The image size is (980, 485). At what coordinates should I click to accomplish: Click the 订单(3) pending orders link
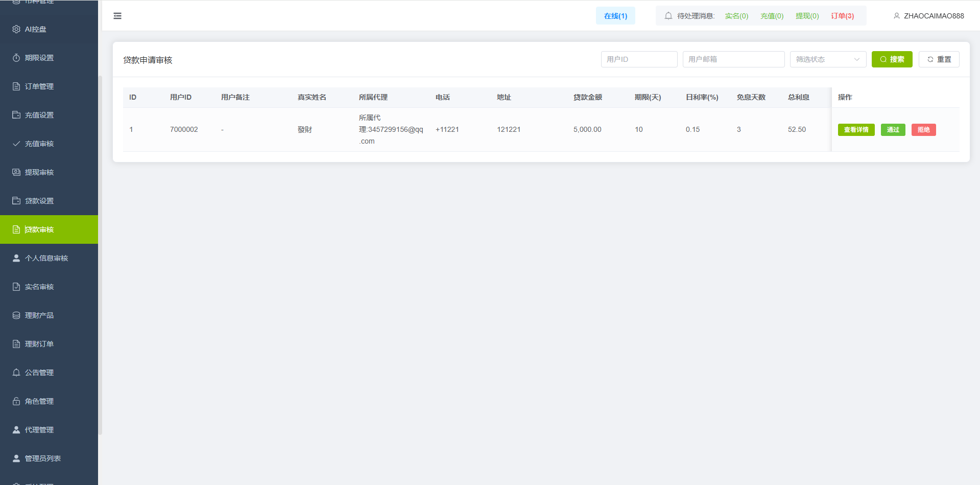tap(842, 16)
